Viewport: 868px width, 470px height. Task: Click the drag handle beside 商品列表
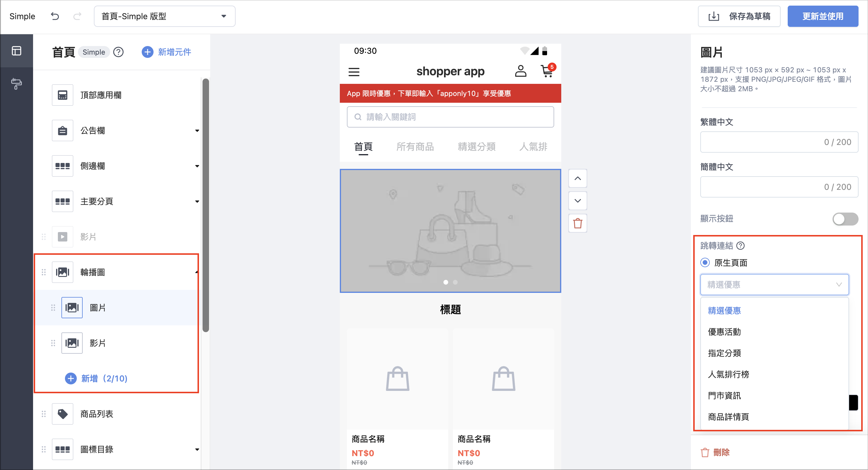[43, 414]
